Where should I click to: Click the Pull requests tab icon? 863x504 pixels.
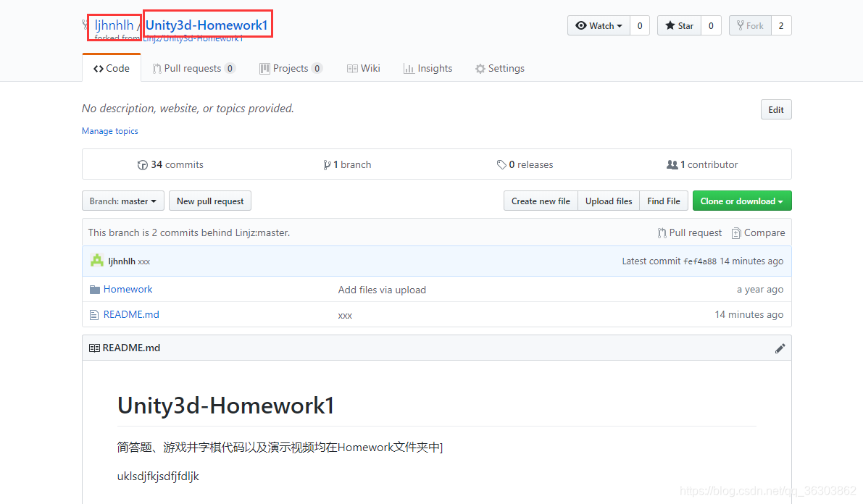[x=157, y=69]
